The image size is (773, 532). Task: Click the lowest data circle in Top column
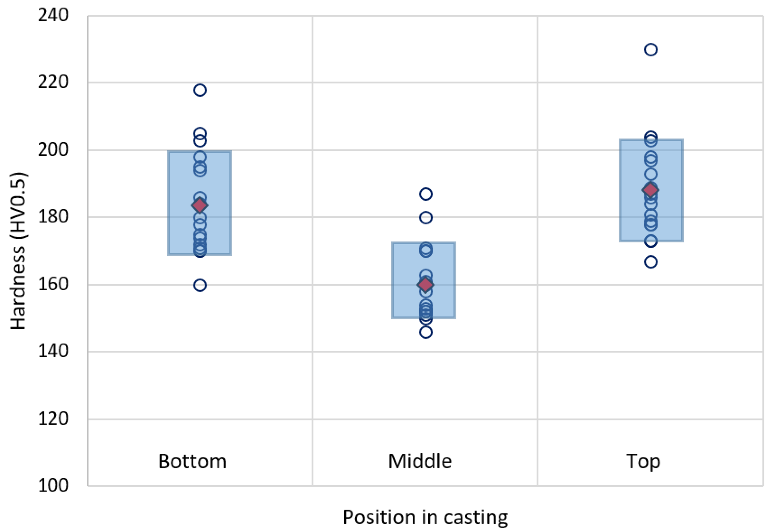[x=651, y=262]
